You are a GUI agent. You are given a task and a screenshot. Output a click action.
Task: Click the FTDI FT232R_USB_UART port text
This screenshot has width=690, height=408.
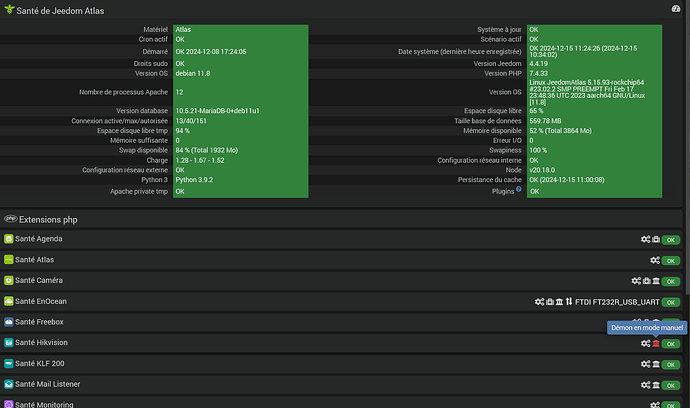(x=617, y=302)
